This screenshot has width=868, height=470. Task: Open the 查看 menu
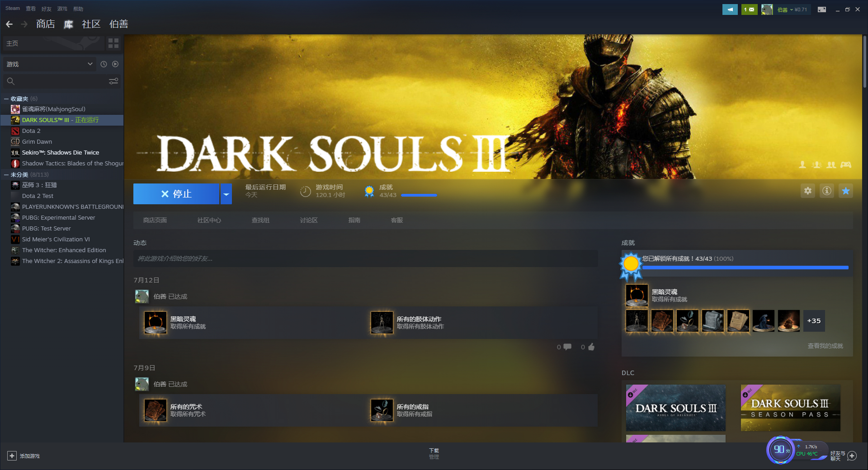click(x=31, y=9)
